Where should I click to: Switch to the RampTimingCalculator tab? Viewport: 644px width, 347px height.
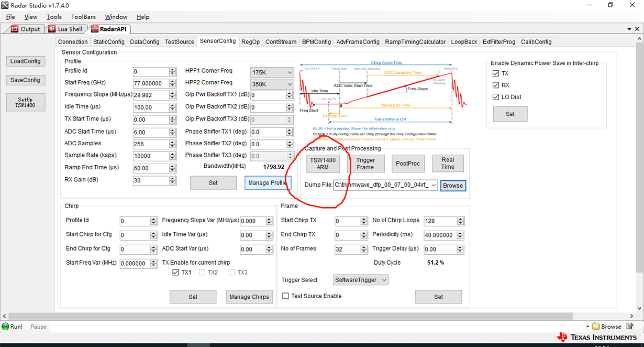[x=416, y=42]
